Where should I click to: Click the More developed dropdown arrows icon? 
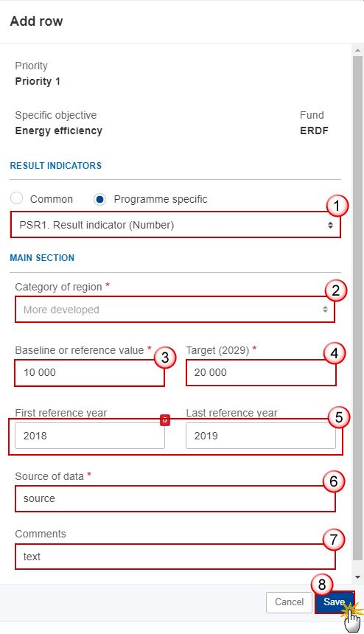tap(325, 310)
